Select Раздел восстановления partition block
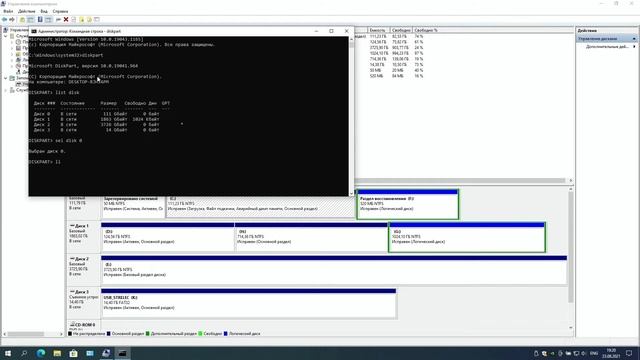The image size is (640, 360). (x=407, y=204)
